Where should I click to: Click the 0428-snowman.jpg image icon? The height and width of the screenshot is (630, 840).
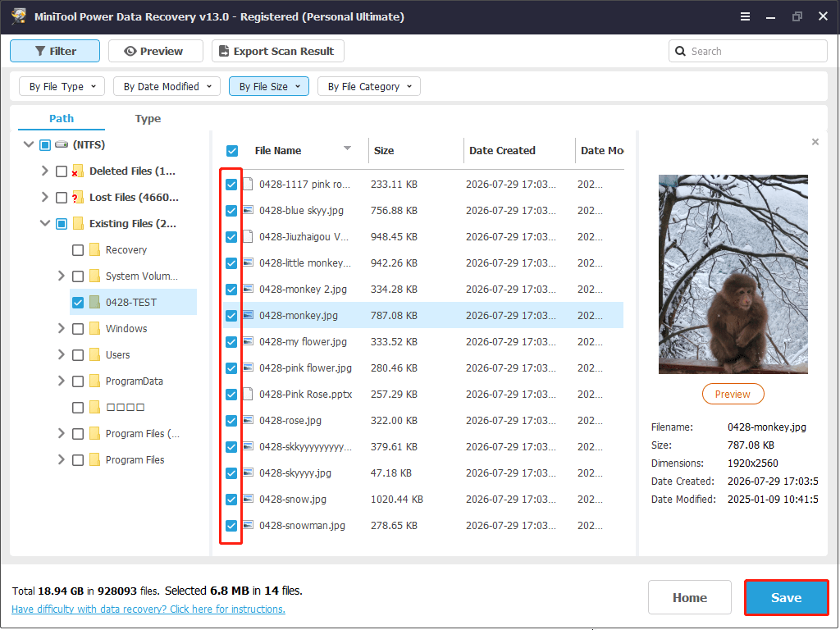pyautogui.click(x=248, y=525)
